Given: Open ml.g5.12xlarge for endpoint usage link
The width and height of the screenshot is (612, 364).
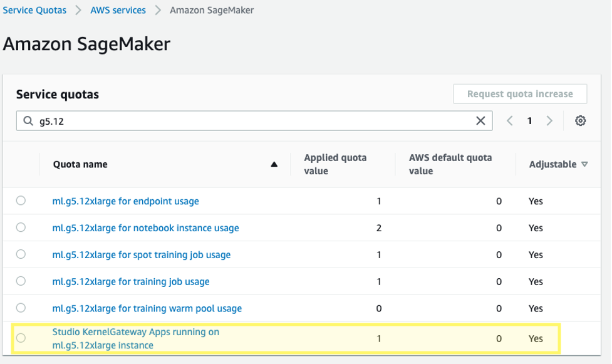Looking at the screenshot, I should tap(125, 201).
